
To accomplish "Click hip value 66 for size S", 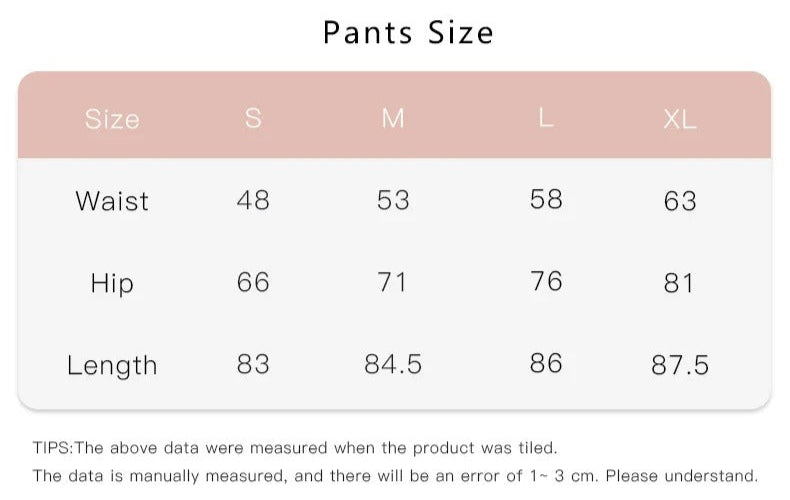I will tap(253, 282).
